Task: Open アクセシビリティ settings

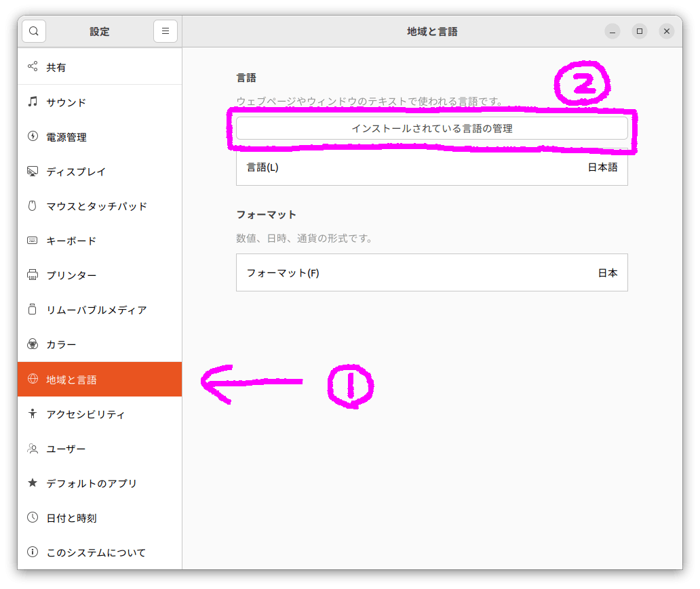Action: (100, 414)
